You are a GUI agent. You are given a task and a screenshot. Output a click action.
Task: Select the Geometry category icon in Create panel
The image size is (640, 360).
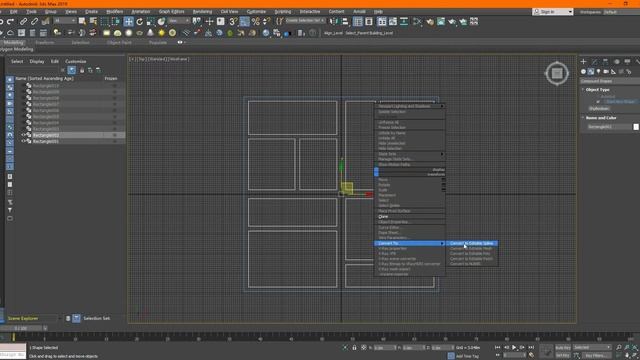click(583, 71)
